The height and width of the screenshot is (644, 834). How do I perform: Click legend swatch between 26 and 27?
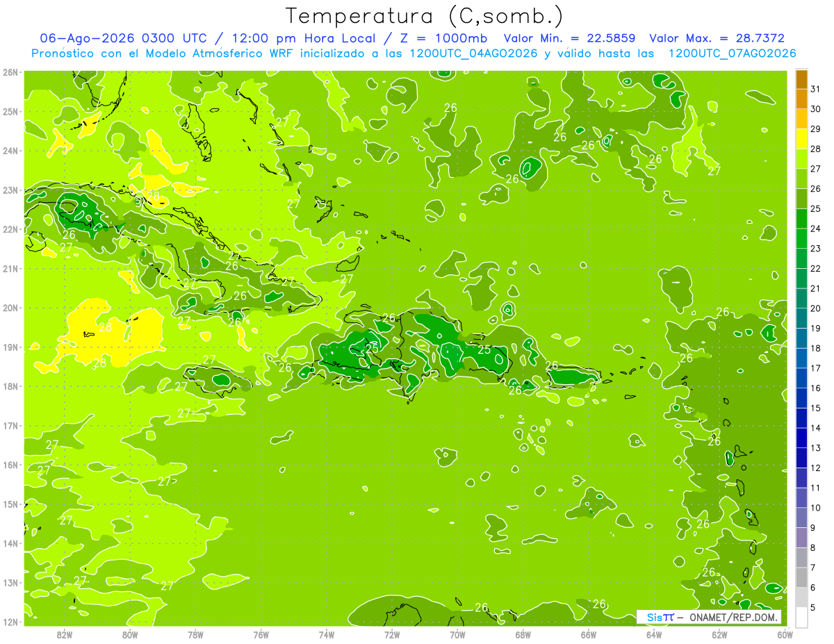pos(801,179)
